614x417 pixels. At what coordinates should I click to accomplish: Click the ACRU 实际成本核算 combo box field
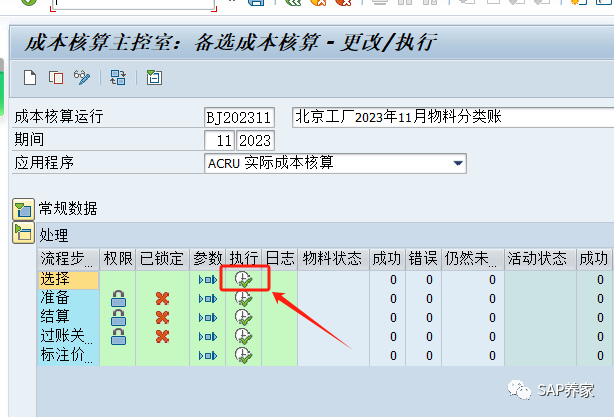click(335, 163)
